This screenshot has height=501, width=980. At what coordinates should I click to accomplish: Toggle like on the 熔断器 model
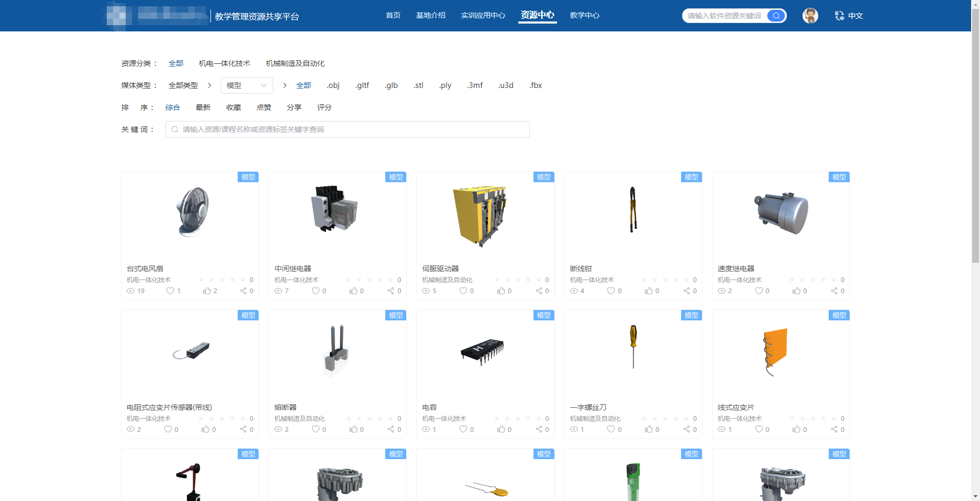coord(353,429)
